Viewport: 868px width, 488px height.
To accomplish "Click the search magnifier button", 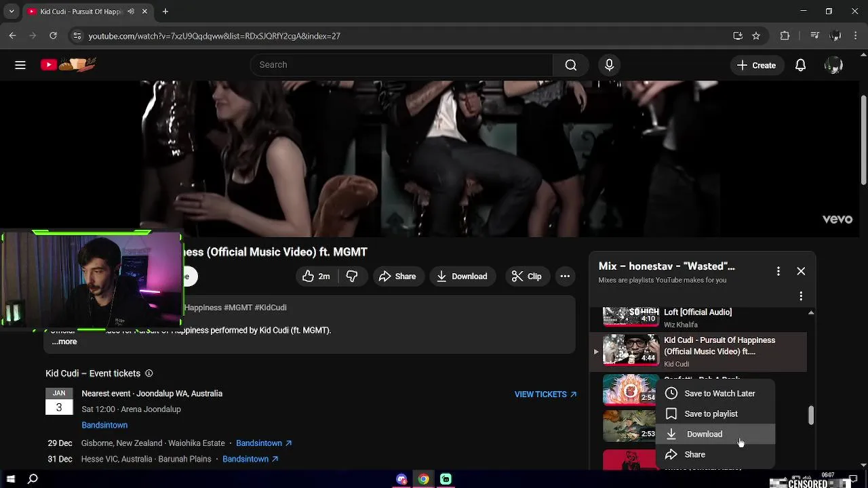I will point(571,65).
